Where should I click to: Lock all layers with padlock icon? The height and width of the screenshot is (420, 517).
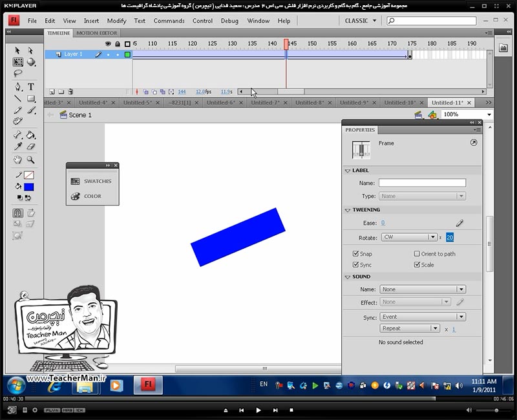click(118, 43)
